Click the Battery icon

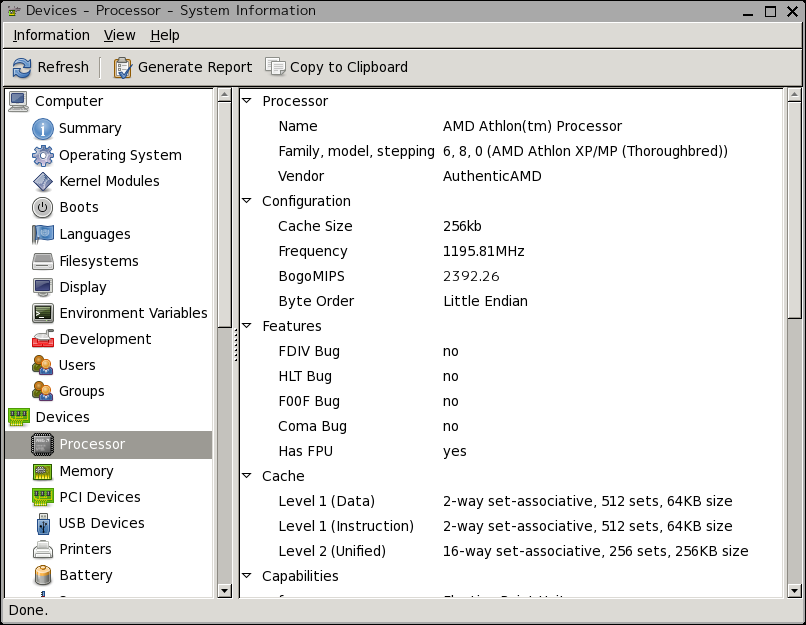(x=43, y=576)
